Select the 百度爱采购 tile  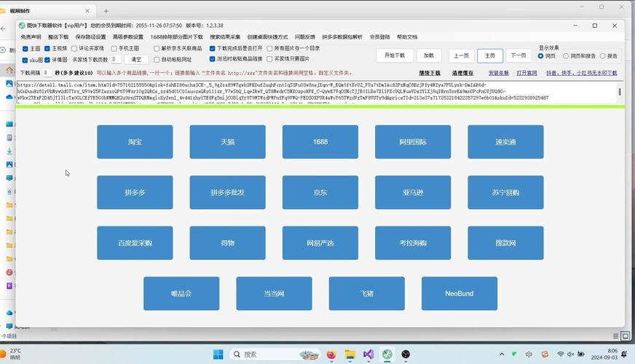tap(135, 243)
